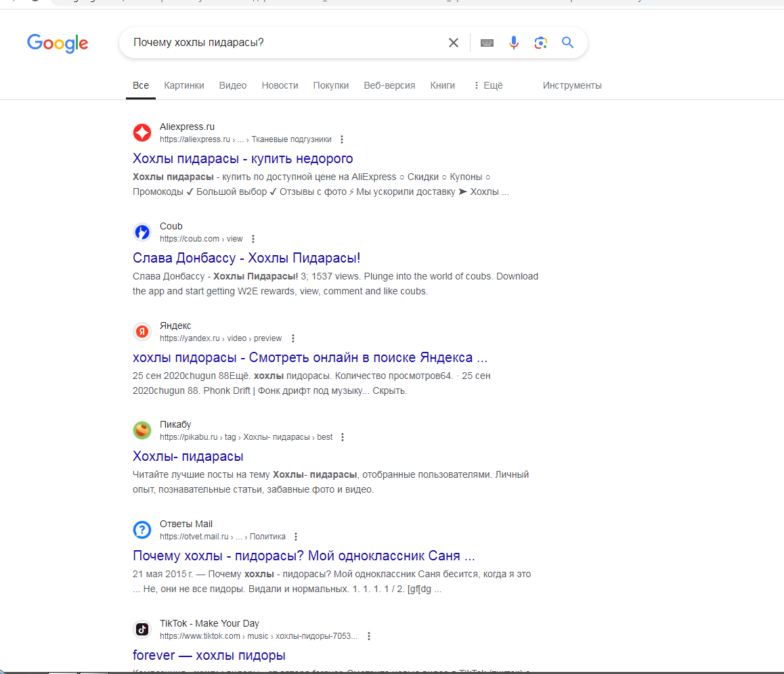This screenshot has height=674, width=784.
Task: Select the Все results tab
Action: 141,85
